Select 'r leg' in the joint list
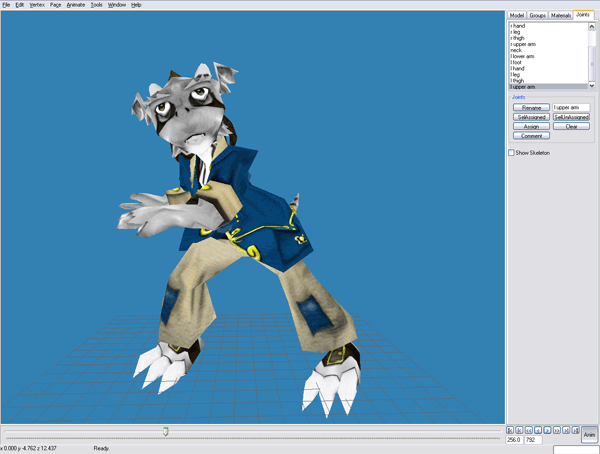The height and width of the screenshot is (454, 600). (x=548, y=32)
